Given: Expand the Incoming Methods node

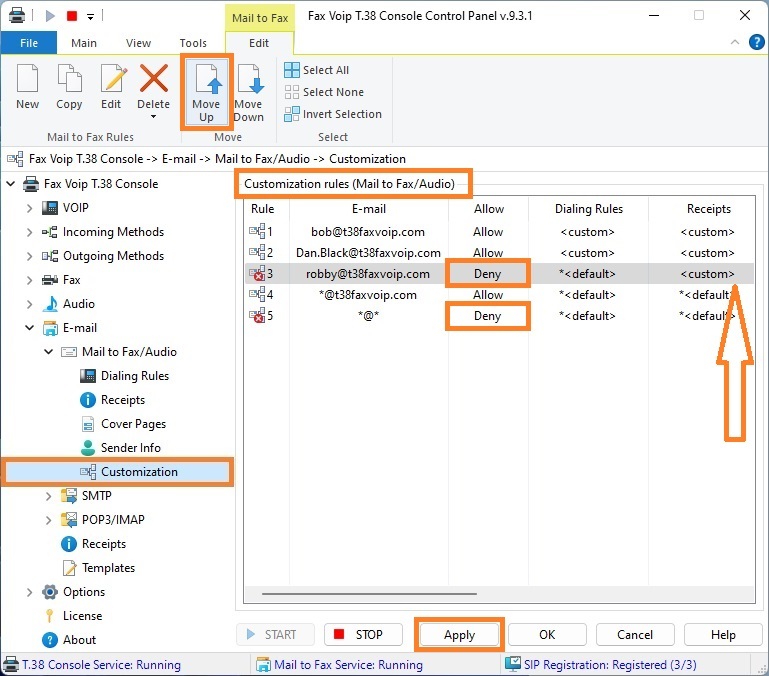Looking at the screenshot, I should coord(29,232).
